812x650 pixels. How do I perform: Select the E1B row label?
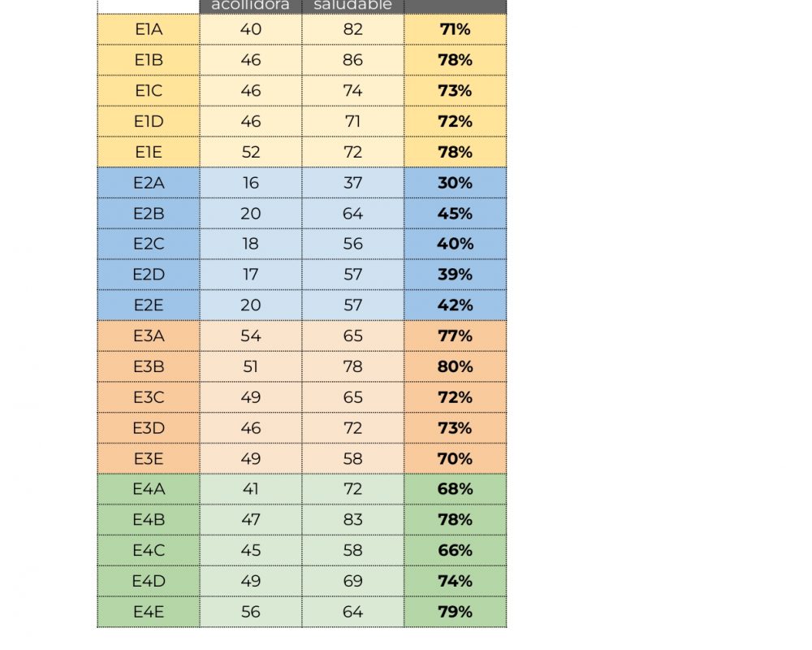[149, 60]
